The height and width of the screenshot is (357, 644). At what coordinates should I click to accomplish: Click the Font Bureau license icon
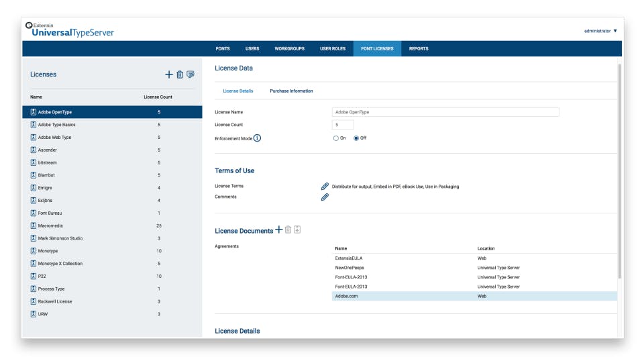[34, 213]
